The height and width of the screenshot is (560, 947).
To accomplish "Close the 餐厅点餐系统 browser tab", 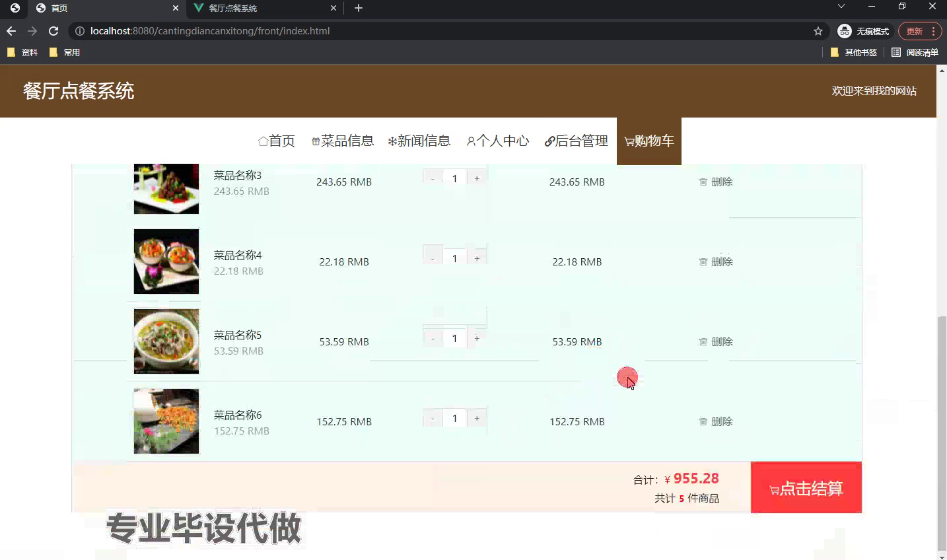I will [x=333, y=8].
